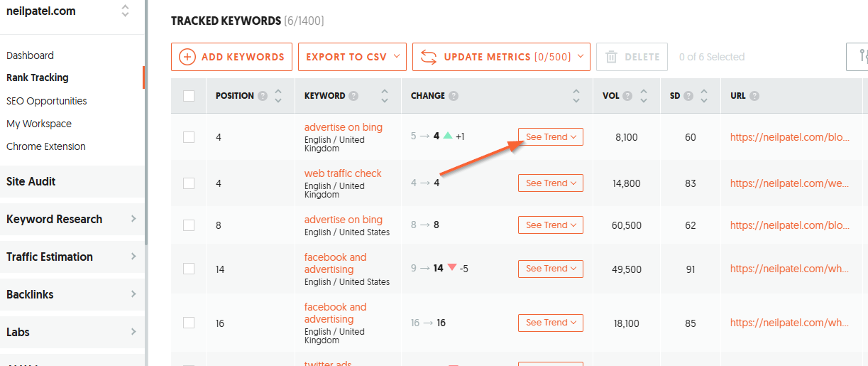Click the Keyword column help icon
This screenshot has height=366, width=868.
point(353,96)
